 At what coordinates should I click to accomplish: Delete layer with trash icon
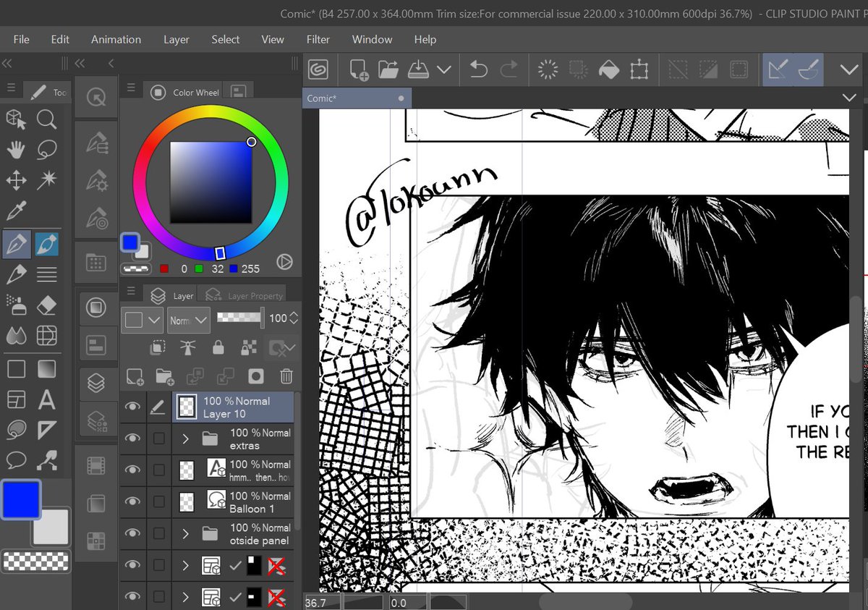pos(286,376)
